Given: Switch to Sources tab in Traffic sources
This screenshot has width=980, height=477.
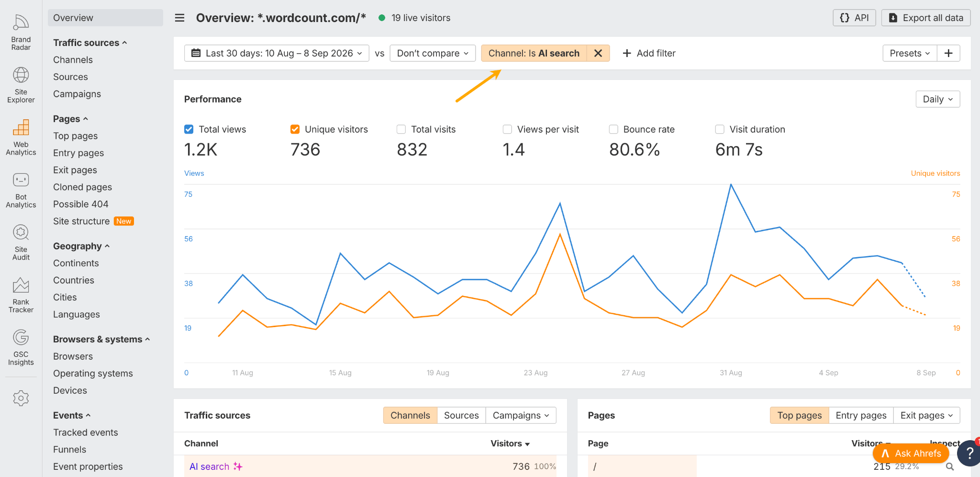Looking at the screenshot, I should click(x=461, y=415).
